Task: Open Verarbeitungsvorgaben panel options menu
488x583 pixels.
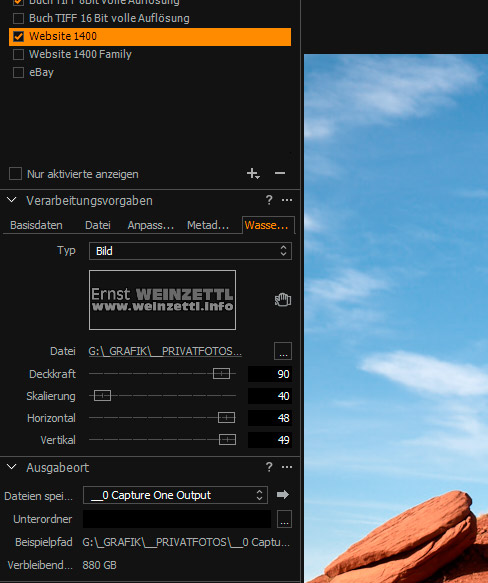Action: pyautogui.click(x=287, y=200)
